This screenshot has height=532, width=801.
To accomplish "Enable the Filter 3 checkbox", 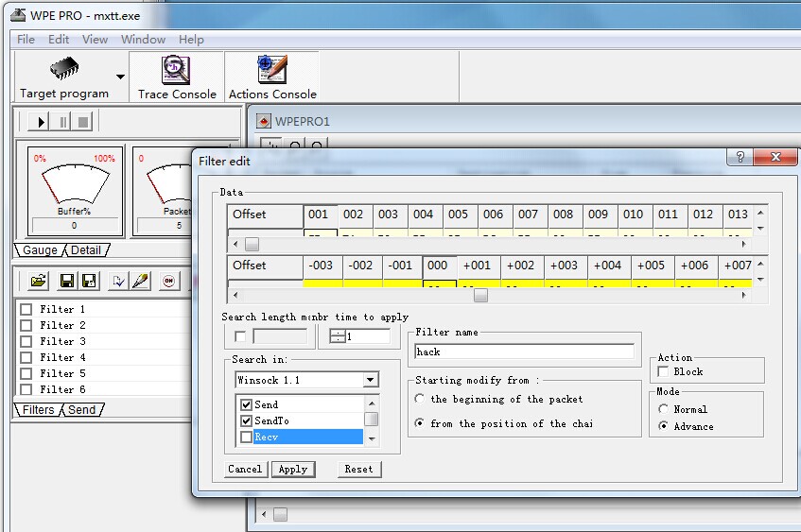I will click(26, 341).
